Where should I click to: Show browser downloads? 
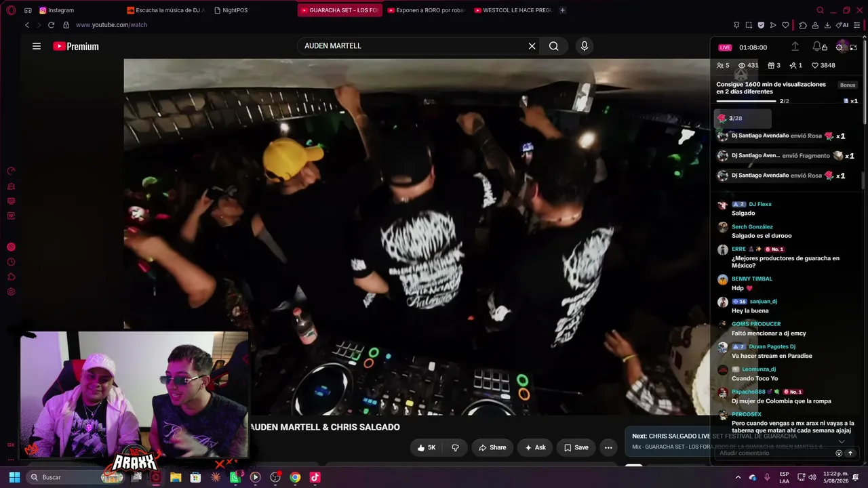click(827, 25)
